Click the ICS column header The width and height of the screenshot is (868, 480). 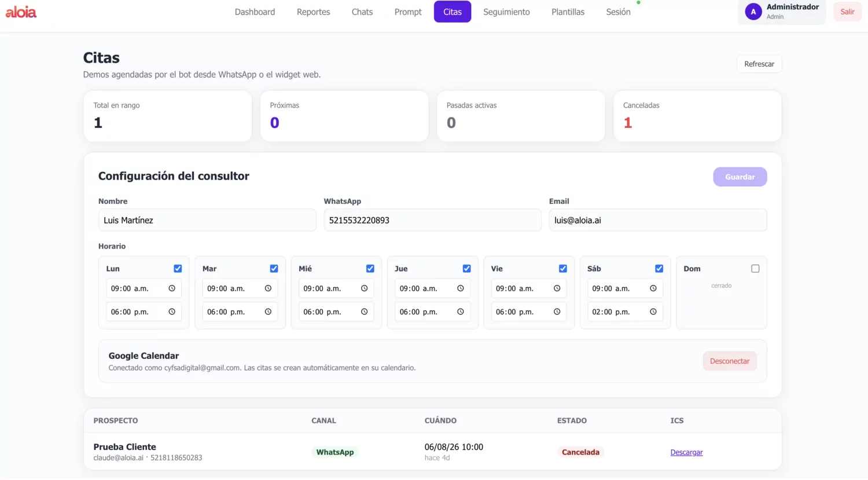click(x=676, y=420)
